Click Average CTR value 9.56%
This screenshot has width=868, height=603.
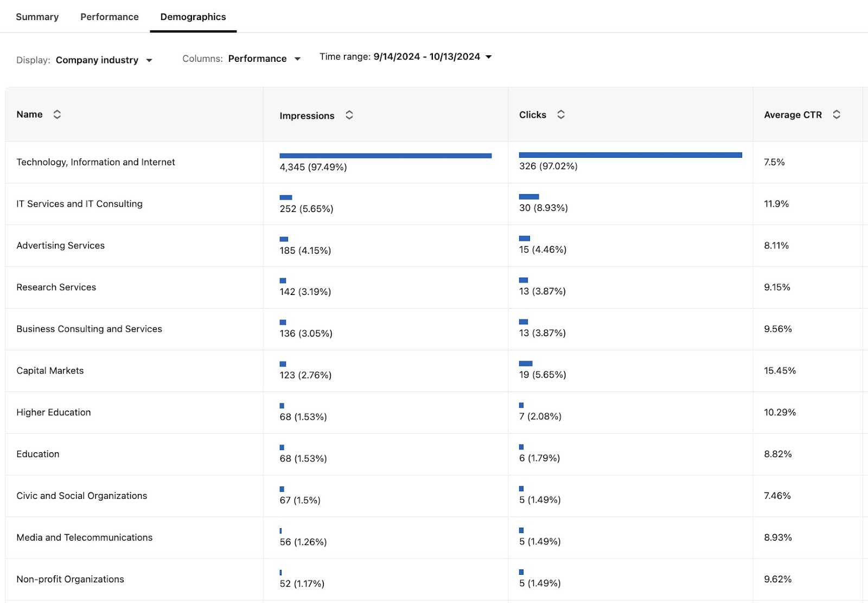pyautogui.click(x=778, y=329)
